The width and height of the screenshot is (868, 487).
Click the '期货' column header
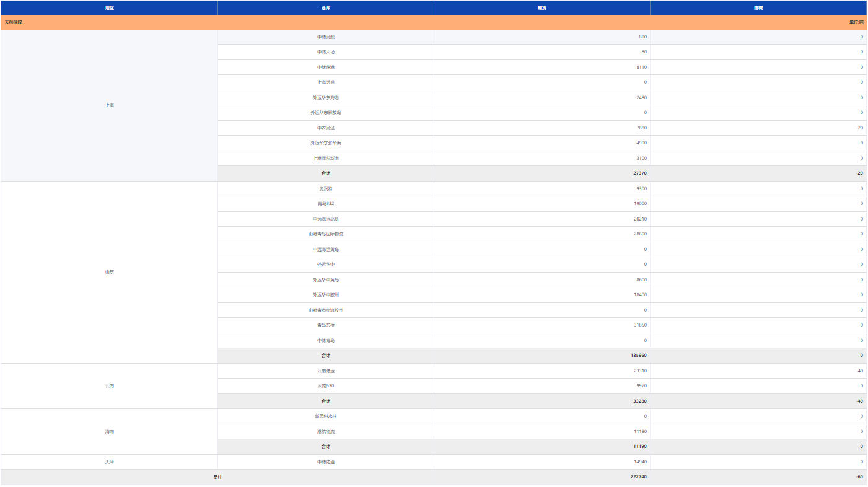[542, 7]
